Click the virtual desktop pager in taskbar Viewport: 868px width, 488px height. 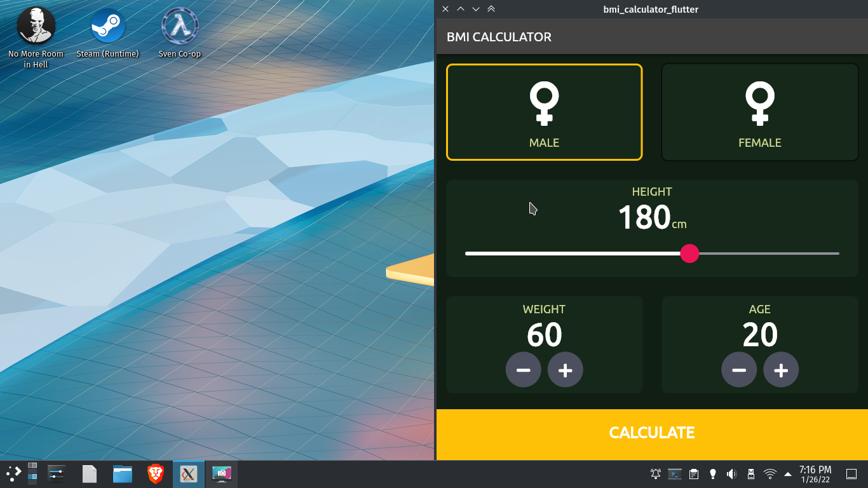(33, 473)
